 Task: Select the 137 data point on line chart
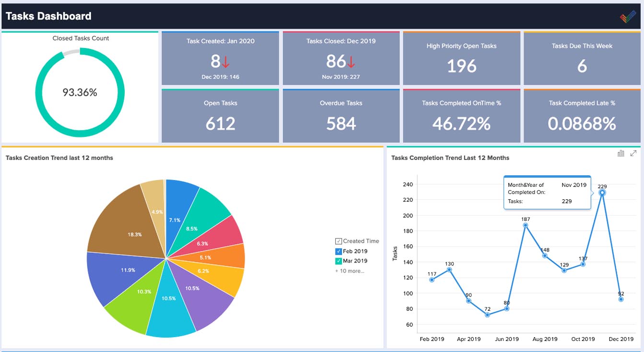583,264
